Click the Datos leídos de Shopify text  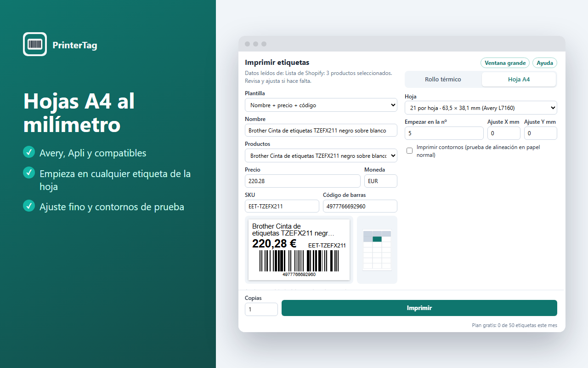coord(318,77)
